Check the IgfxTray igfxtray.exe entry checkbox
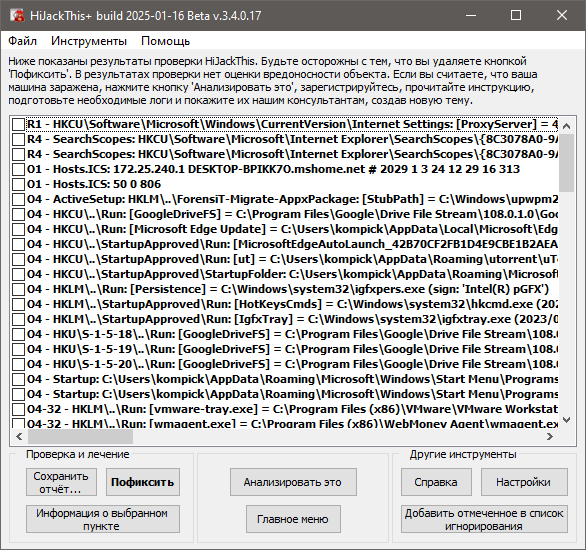The height and width of the screenshot is (550, 586). coord(18,319)
